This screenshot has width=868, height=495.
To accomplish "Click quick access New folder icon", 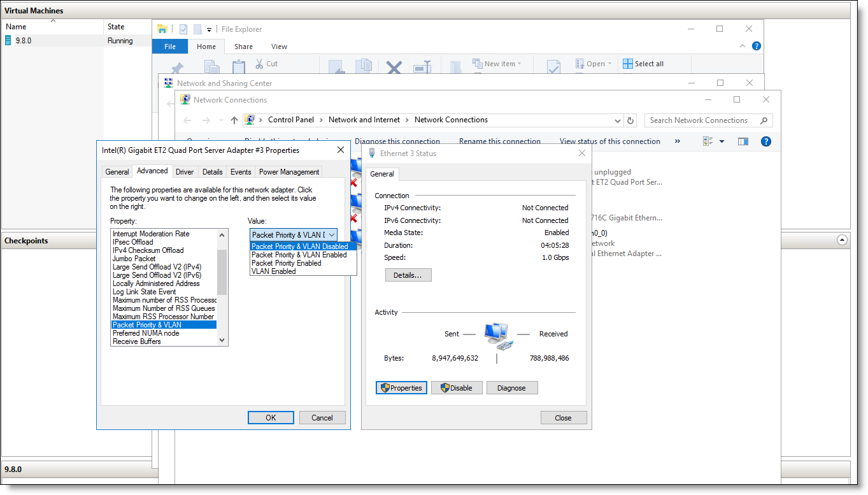I will tap(197, 29).
